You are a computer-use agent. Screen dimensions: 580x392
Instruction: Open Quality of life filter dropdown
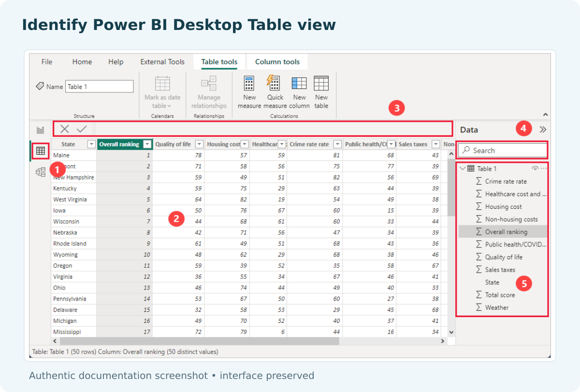click(x=199, y=144)
